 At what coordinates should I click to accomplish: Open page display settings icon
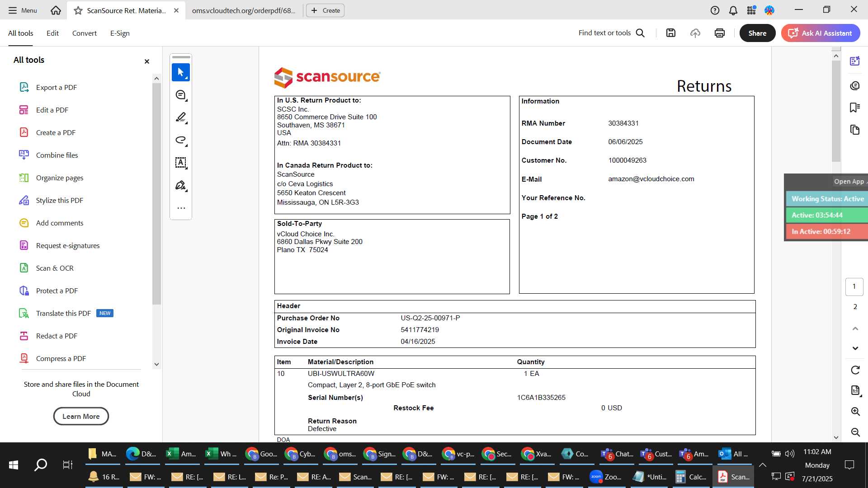(855, 390)
